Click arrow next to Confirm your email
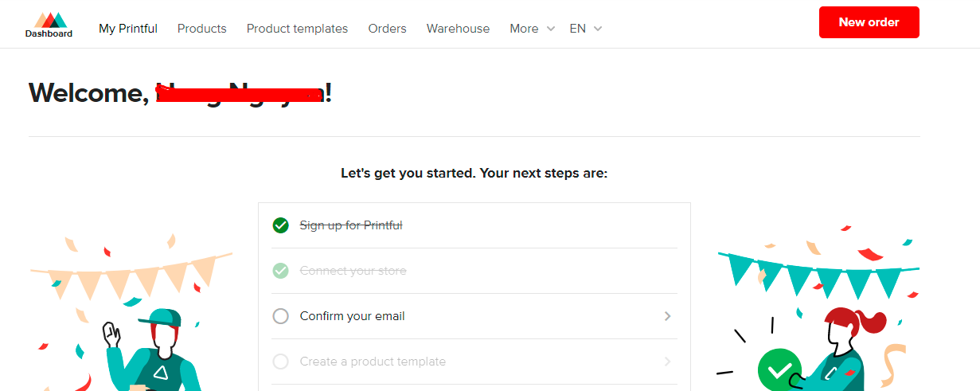Viewport: 980px width, 391px height. (x=667, y=316)
